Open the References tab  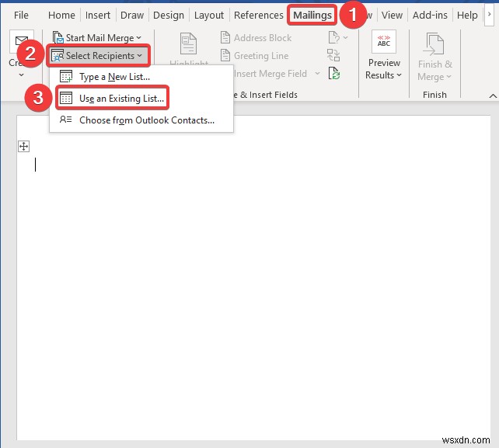coord(258,15)
